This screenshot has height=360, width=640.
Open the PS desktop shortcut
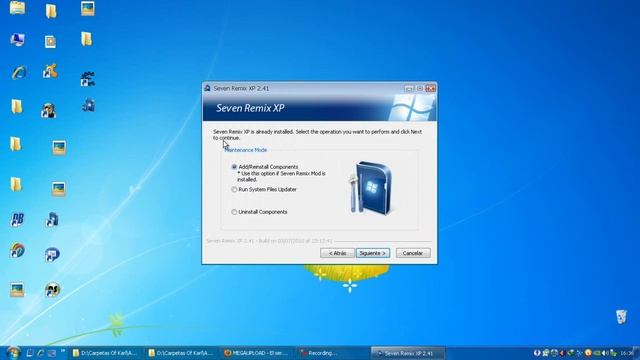point(52,289)
